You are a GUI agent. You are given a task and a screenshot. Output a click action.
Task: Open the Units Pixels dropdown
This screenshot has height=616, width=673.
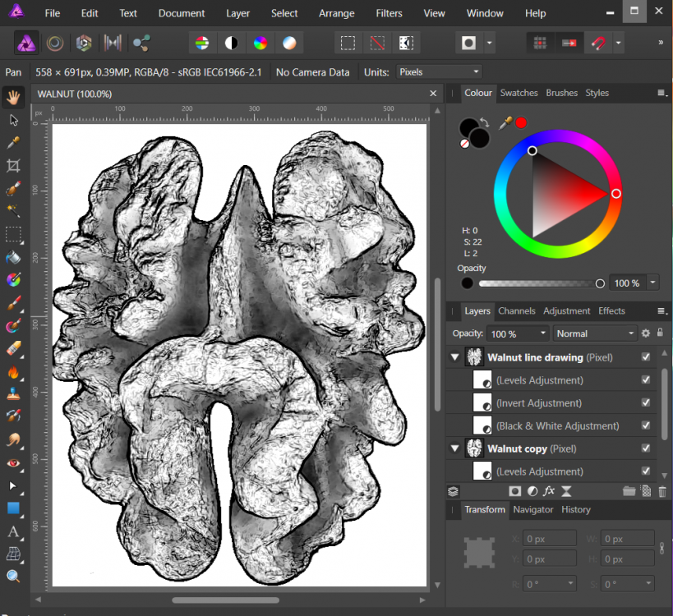click(x=439, y=72)
